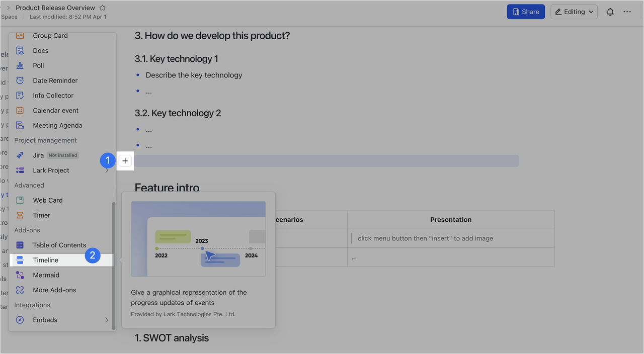Open the Editing mode dropdown
Viewport: 644px width, 354px height.
tap(574, 12)
